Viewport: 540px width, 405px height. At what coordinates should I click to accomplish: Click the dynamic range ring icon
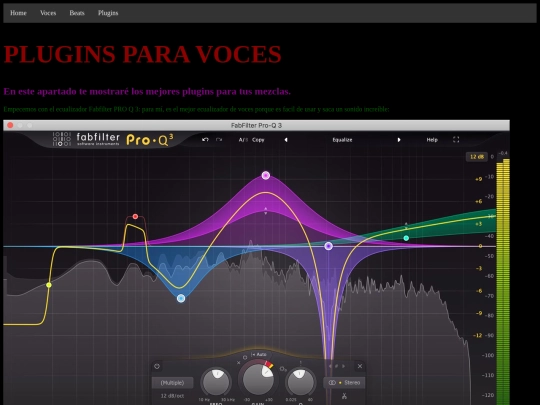pyautogui.click(x=245, y=357)
